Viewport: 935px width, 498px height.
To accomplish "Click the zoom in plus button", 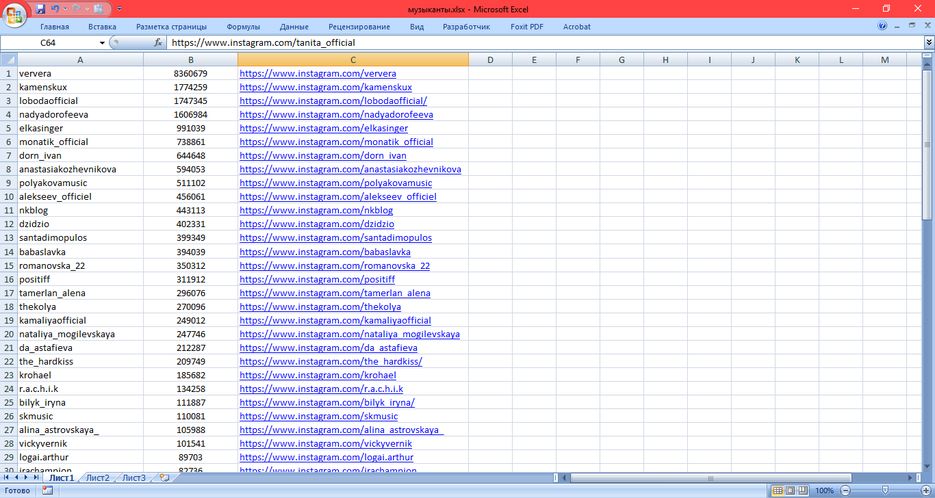I will [926, 491].
